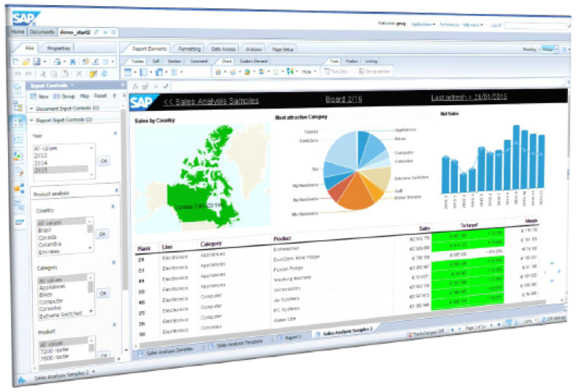Click the Print icon in toolbar

(58, 62)
